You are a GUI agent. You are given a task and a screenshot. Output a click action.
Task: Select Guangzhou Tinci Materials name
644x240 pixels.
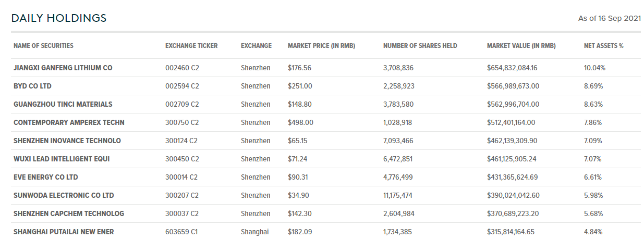click(63, 104)
